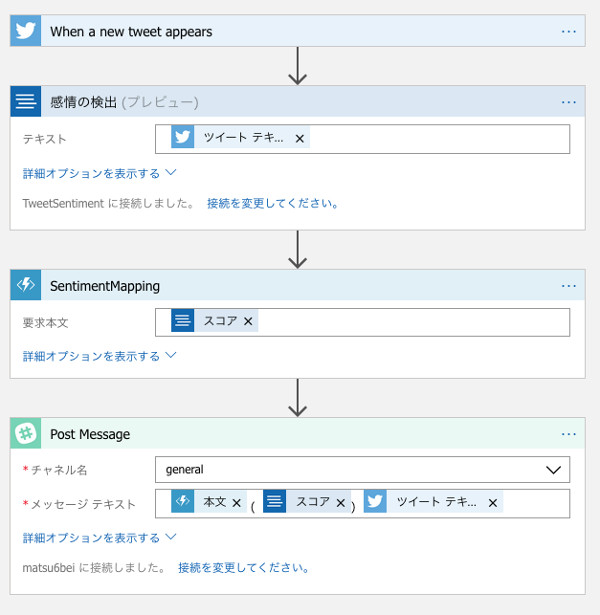This screenshot has width=600, height=615.
Task: Click the SentimentMapping step title bar
Action: coord(300,286)
